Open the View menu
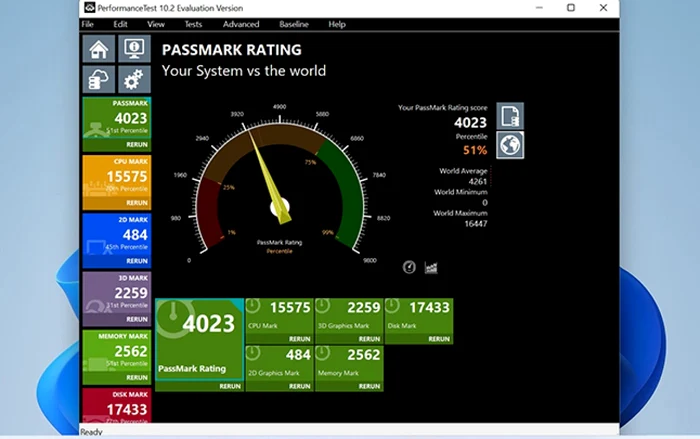The width and height of the screenshot is (700, 439). (x=156, y=24)
